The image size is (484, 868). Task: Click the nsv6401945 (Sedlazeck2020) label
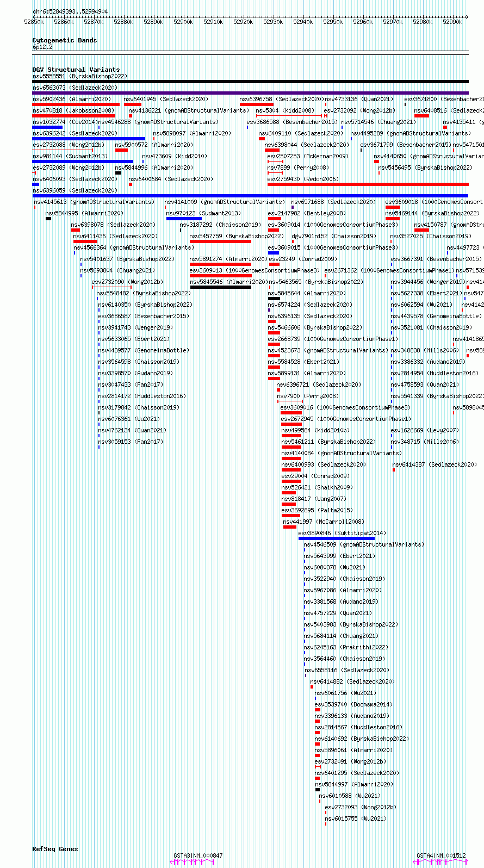(x=166, y=100)
